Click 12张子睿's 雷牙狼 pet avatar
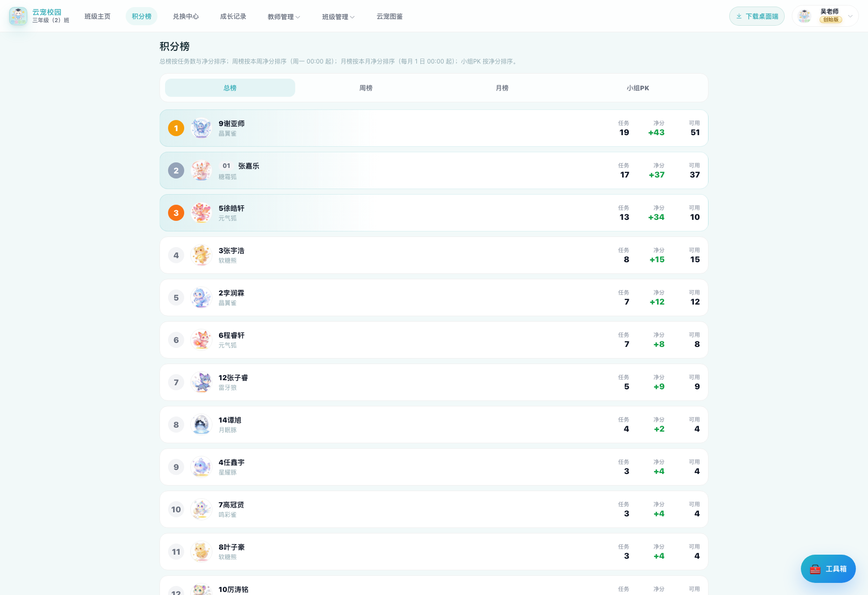Image resolution: width=868 pixels, height=595 pixels. tap(201, 382)
